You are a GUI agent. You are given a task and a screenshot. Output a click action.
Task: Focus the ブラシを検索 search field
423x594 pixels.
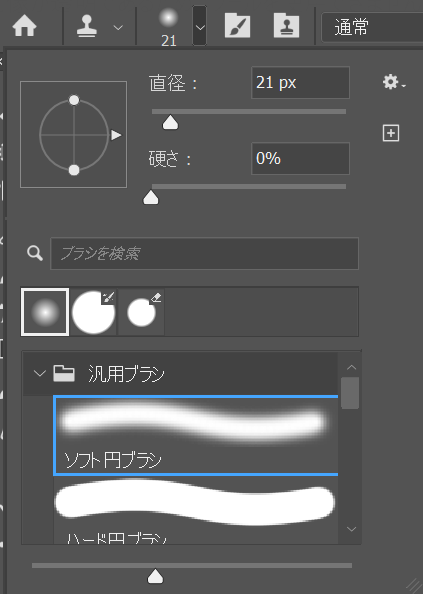click(x=204, y=253)
